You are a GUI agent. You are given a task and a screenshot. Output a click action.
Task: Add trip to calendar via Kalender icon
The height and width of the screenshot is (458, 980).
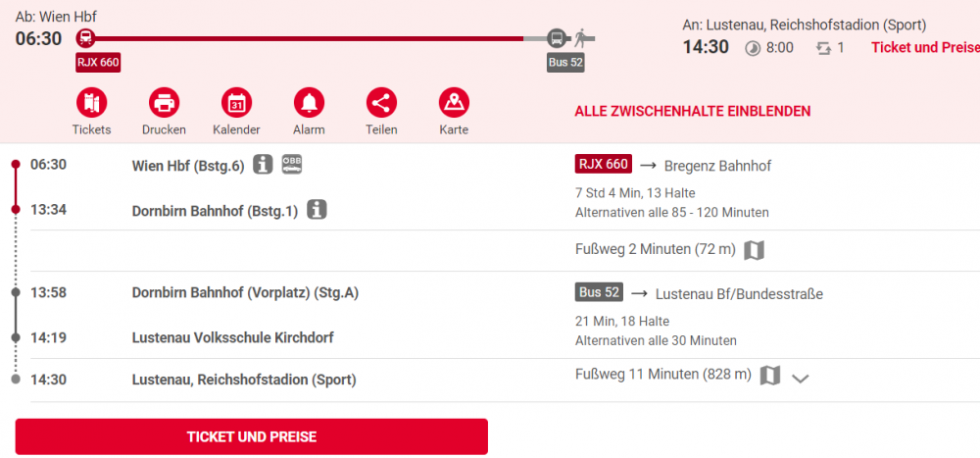pos(236,103)
